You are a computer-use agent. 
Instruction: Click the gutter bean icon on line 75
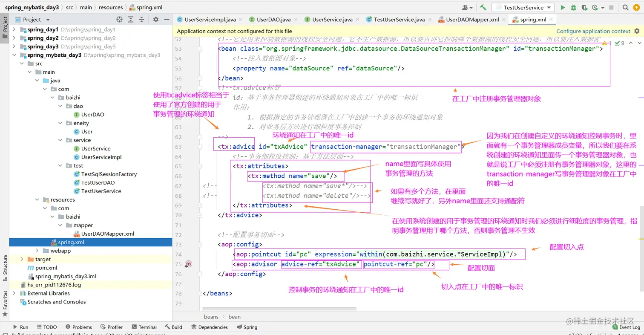(189, 264)
